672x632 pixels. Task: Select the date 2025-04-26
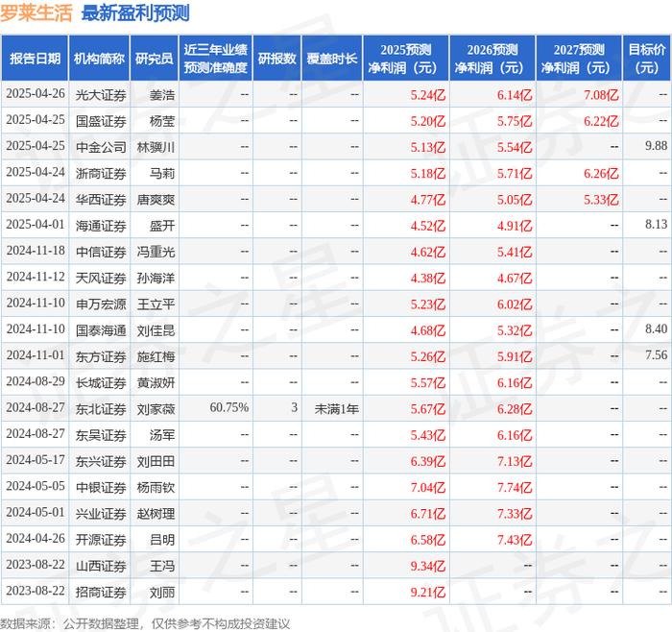tap(36, 94)
